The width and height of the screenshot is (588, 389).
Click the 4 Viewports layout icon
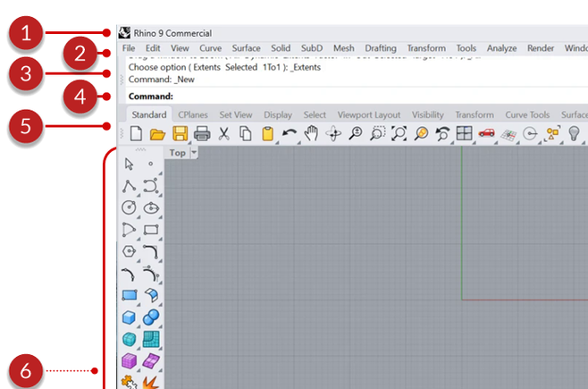(465, 133)
